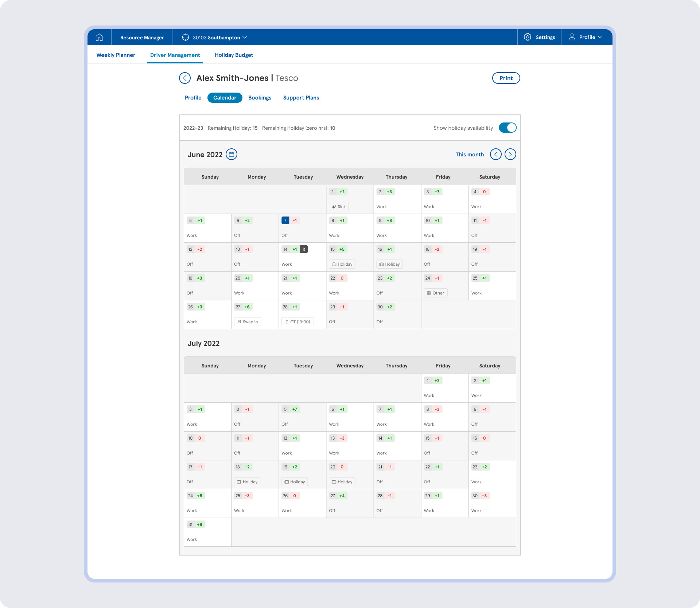The width and height of the screenshot is (700, 608).
Task: Click the R badge on June 14
Action: point(304,249)
